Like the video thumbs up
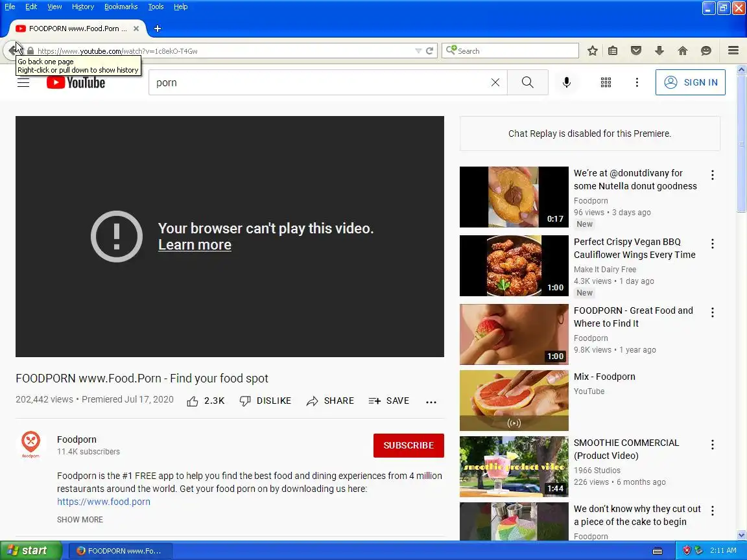The image size is (747, 560). point(206,401)
